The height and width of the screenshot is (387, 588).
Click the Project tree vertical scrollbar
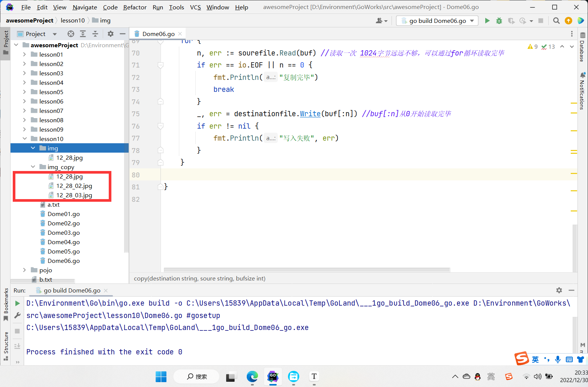coord(126,146)
